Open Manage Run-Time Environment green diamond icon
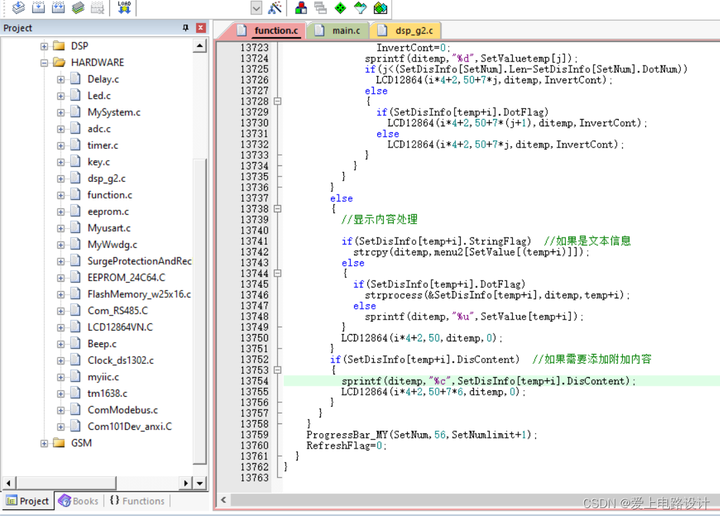720x516 pixels. click(340, 8)
